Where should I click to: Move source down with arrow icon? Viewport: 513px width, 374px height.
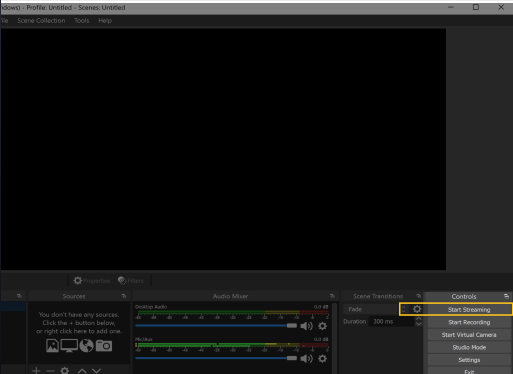96,371
